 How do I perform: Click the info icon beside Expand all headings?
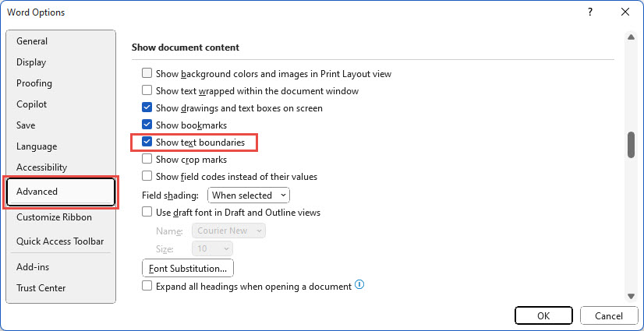359,284
